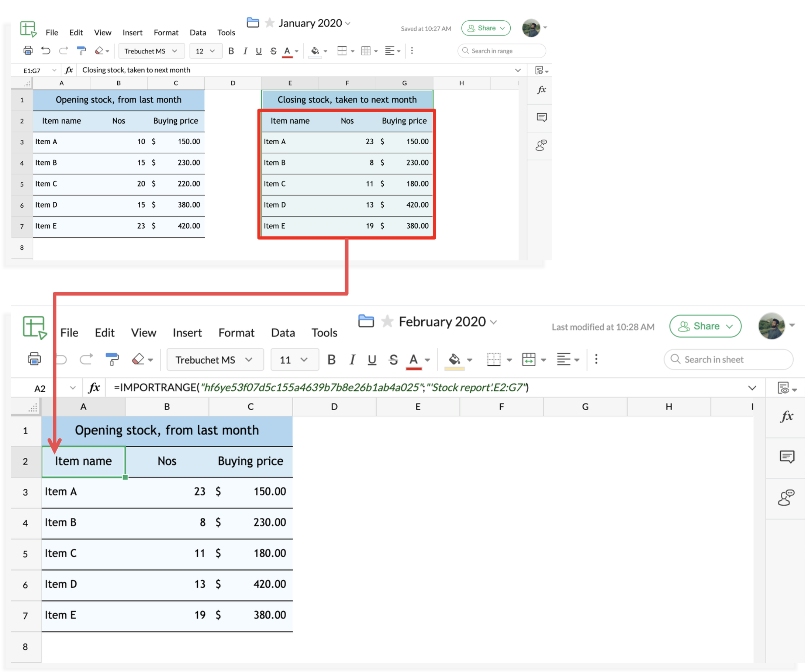Open the comments panel icon in February sidebar
Image resolution: width=808 pixels, height=672 pixels.
pyautogui.click(x=787, y=457)
